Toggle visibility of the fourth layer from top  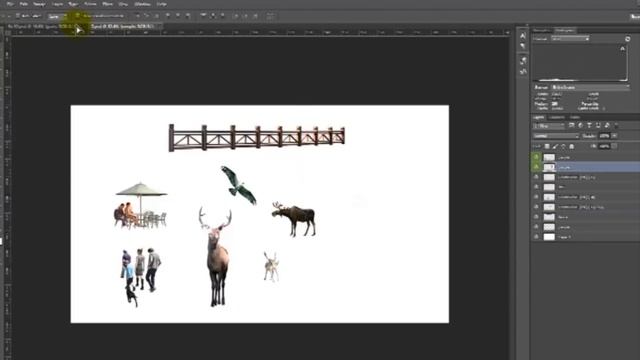tap(536, 187)
